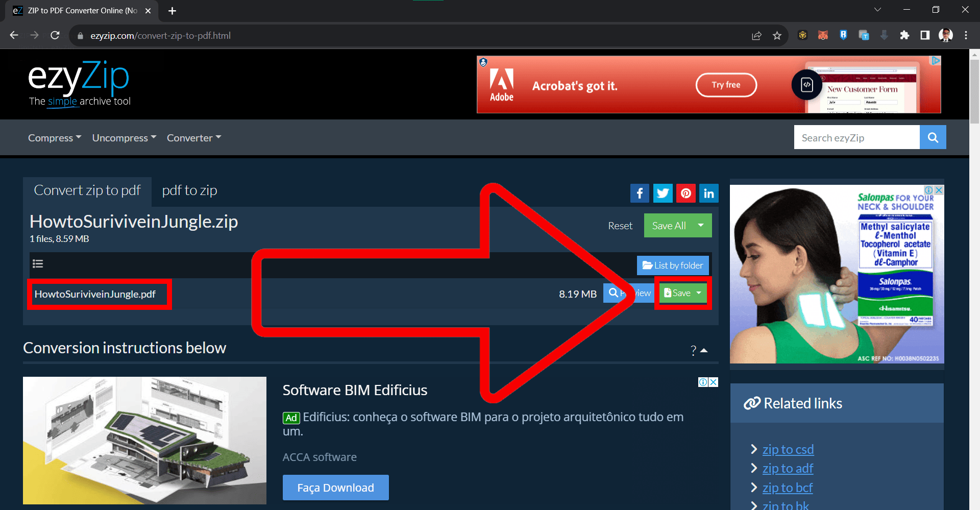Select the Convert zip to pdf tab
The width and height of the screenshot is (980, 510).
(x=87, y=190)
